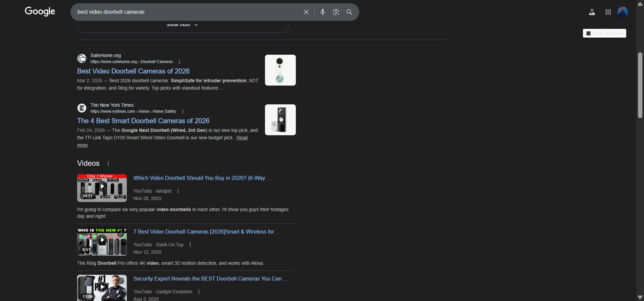
Task: Open options menu beside Videos heading
Action: 108,163
